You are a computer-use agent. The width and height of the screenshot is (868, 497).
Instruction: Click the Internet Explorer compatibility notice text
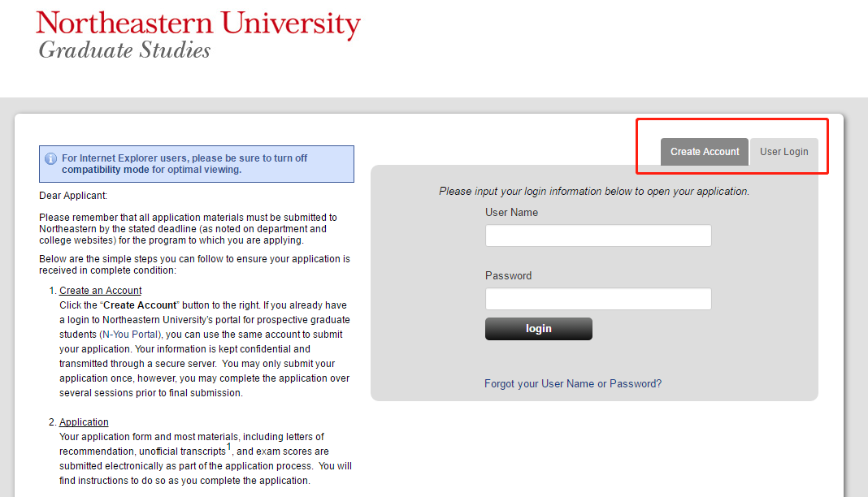click(184, 158)
